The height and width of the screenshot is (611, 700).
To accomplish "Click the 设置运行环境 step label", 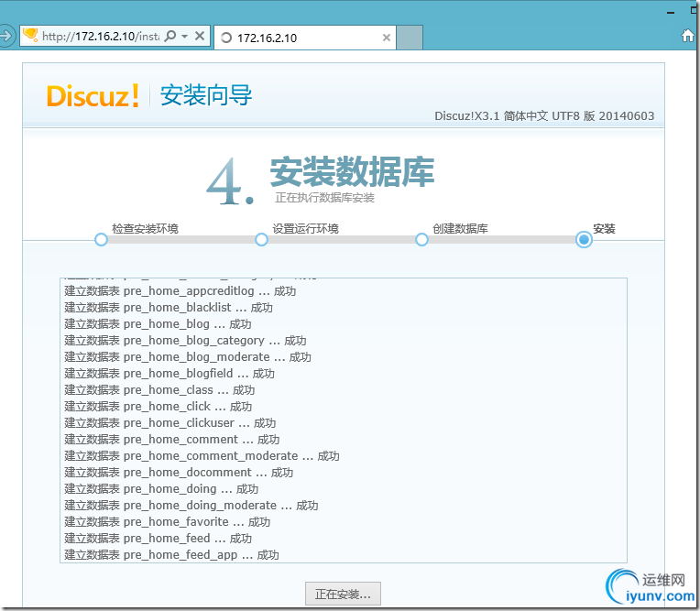I will 306,229.
